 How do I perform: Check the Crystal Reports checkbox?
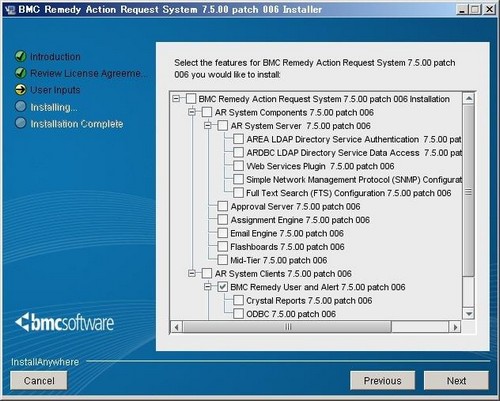tap(238, 300)
